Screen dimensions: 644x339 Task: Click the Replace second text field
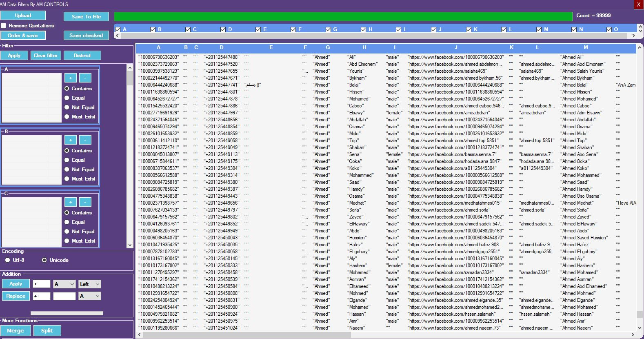pyautogui.click(x=64, y=296)
